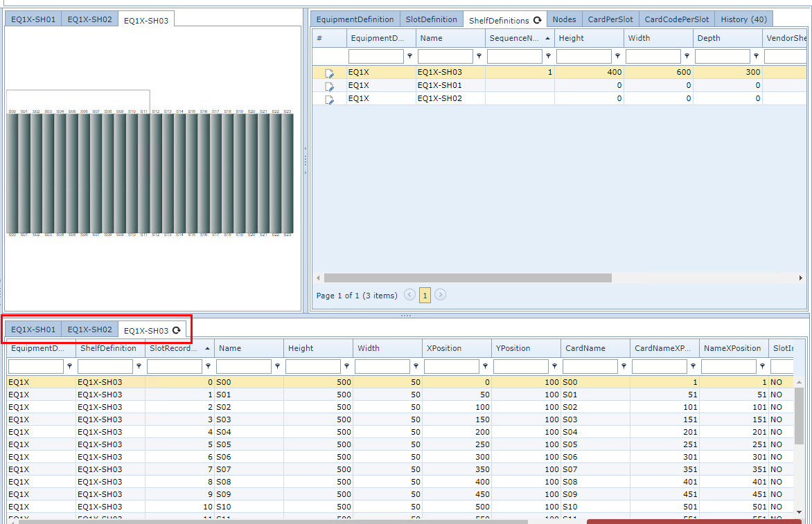Edit the EQ1X-SH02 row via pencil icon
The height and width of the screenshot is (524, 812).
pyautogui.click(x=330, y=98)
